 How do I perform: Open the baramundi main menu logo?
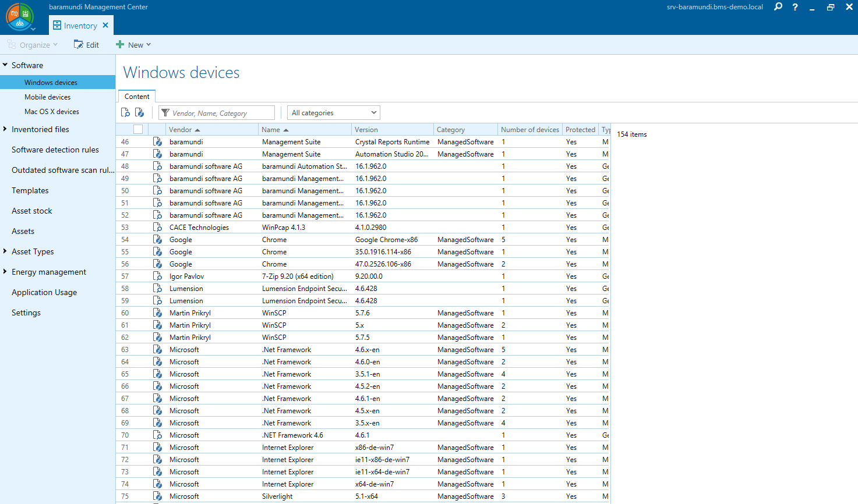[20, 17]
